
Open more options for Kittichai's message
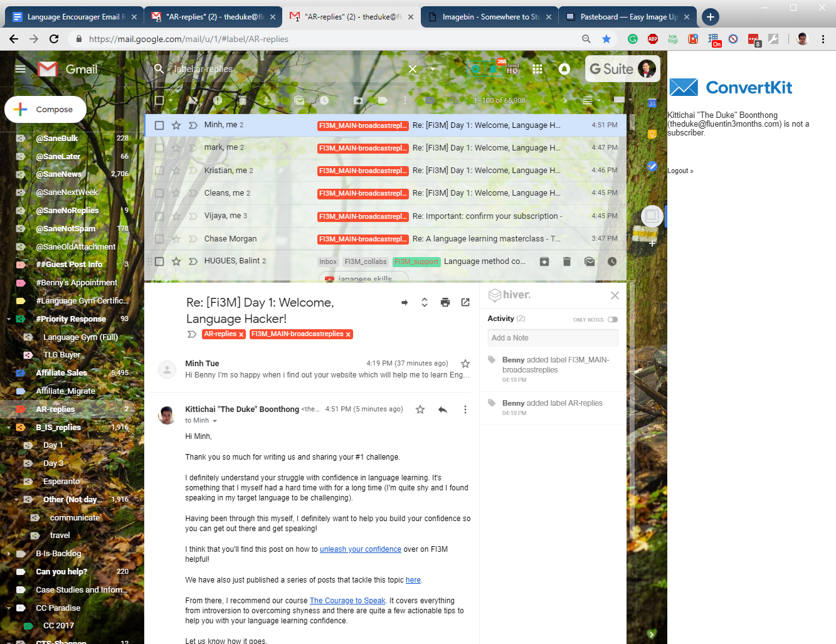tap(465, 409)
